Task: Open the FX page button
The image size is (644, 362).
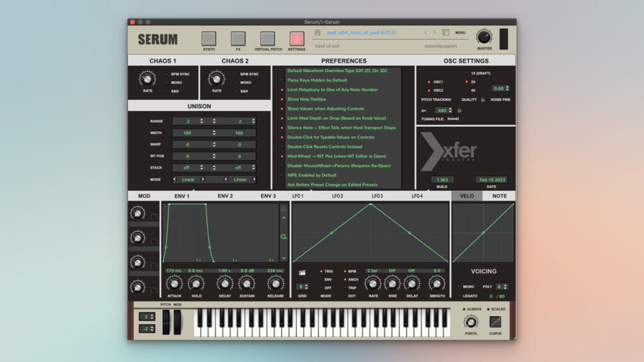Action: point(238,38)
